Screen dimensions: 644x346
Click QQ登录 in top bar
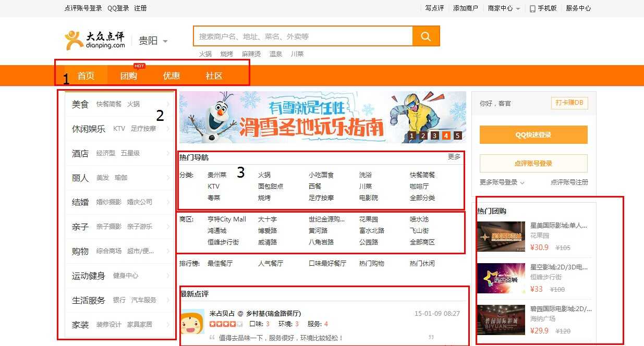tap(118, 8)
